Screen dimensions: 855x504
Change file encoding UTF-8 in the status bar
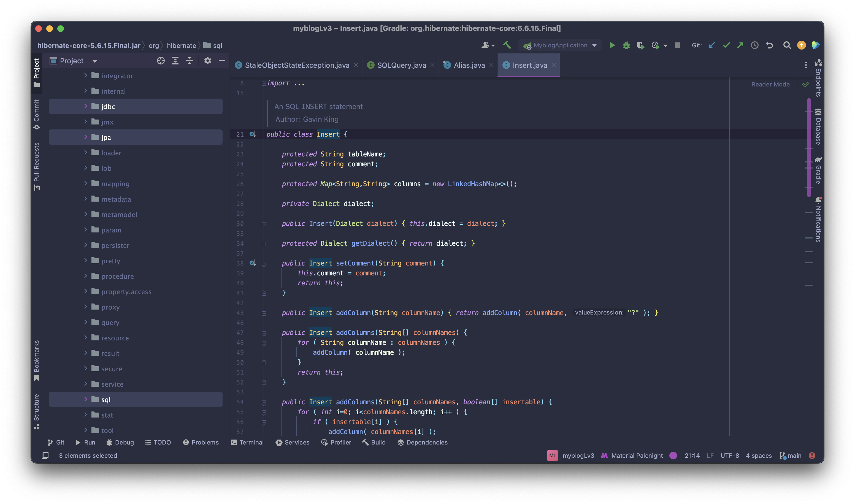coord(729,456)
